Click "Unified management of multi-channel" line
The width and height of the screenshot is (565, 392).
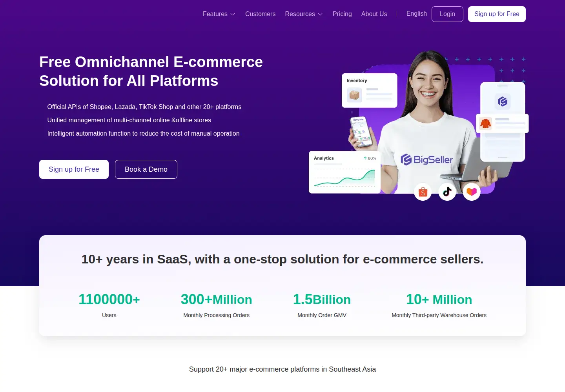coord(129,120)
